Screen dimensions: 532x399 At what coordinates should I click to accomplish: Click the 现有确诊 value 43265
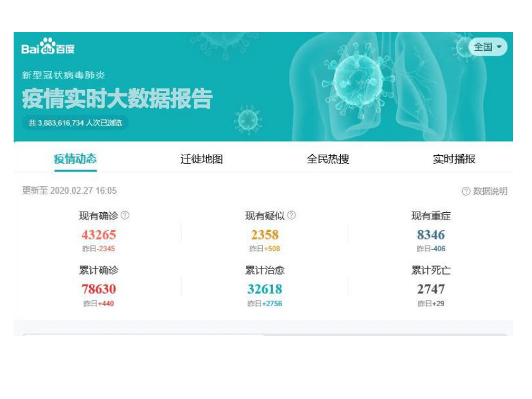click(99, 235)
